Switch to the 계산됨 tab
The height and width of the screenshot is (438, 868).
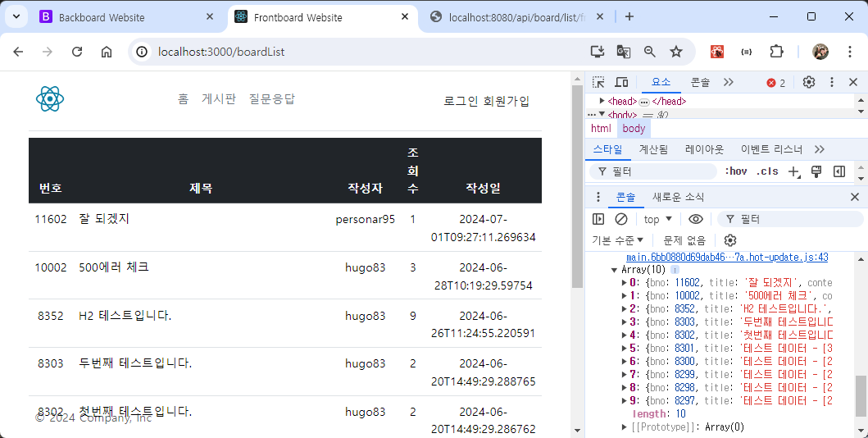[653, 149]
